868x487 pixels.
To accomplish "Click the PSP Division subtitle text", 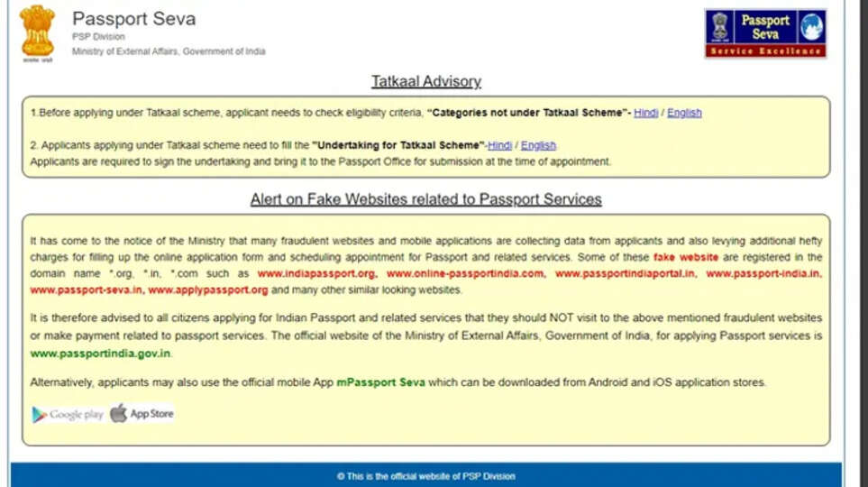I will pos(98,37).
